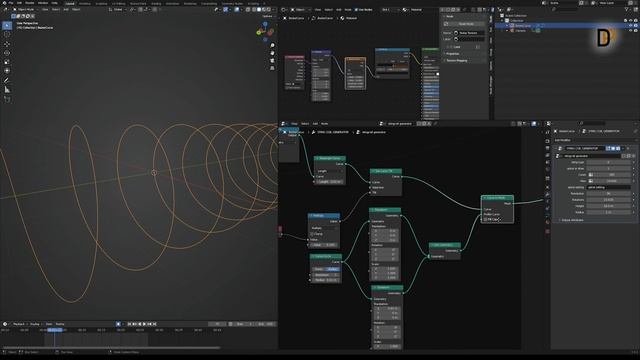The width and height of the screenshot is (640, 360).
Task: Toggle Fill Caps on Curve to Mesh node
Action: [x=486, y=220]
